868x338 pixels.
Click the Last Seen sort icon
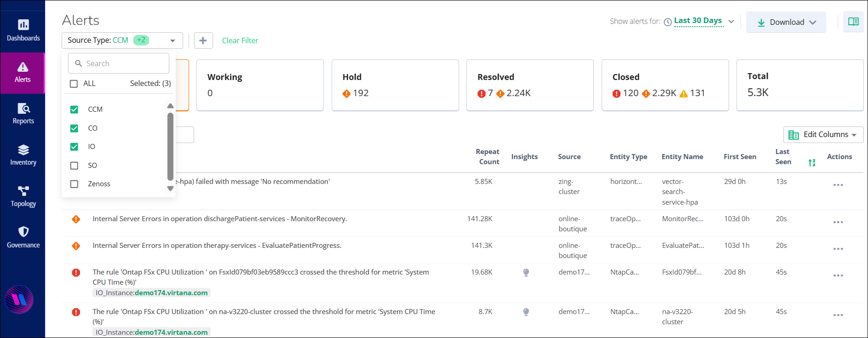click(812, 162)
